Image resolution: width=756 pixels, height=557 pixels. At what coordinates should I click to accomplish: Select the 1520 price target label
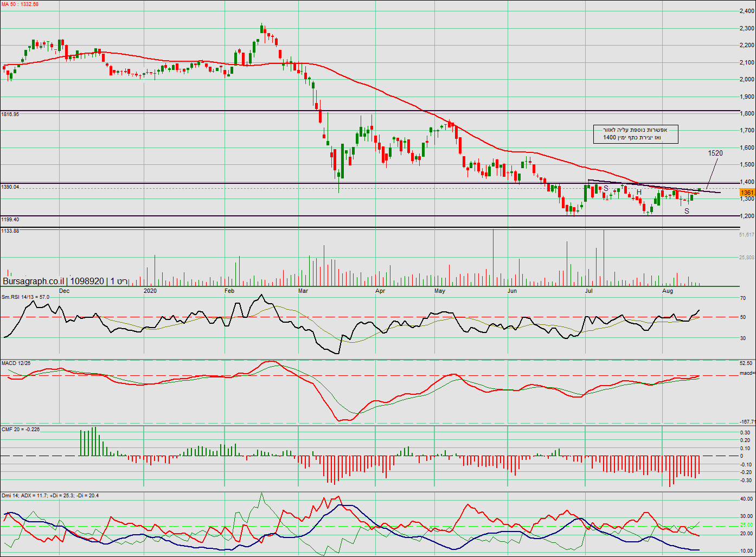(x=715, y=153)
